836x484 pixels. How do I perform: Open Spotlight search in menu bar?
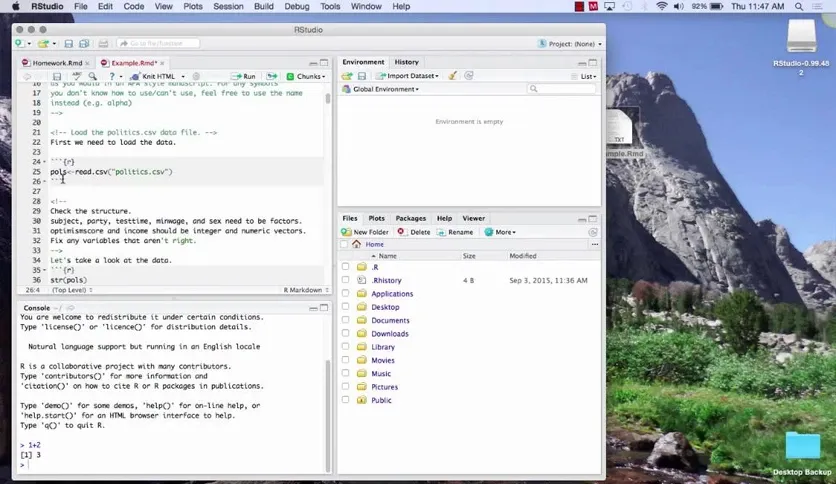(799, 6)
